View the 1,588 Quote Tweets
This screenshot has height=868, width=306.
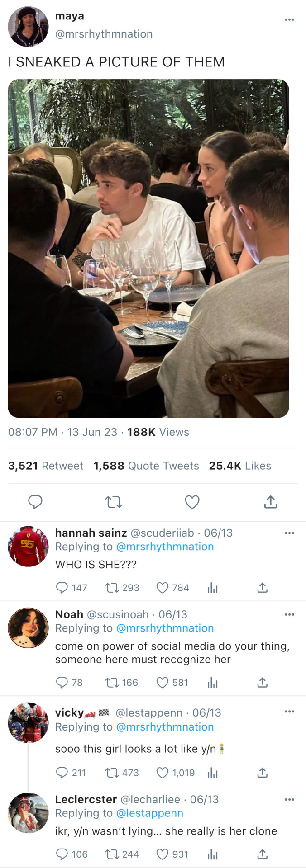click(146, 466)
